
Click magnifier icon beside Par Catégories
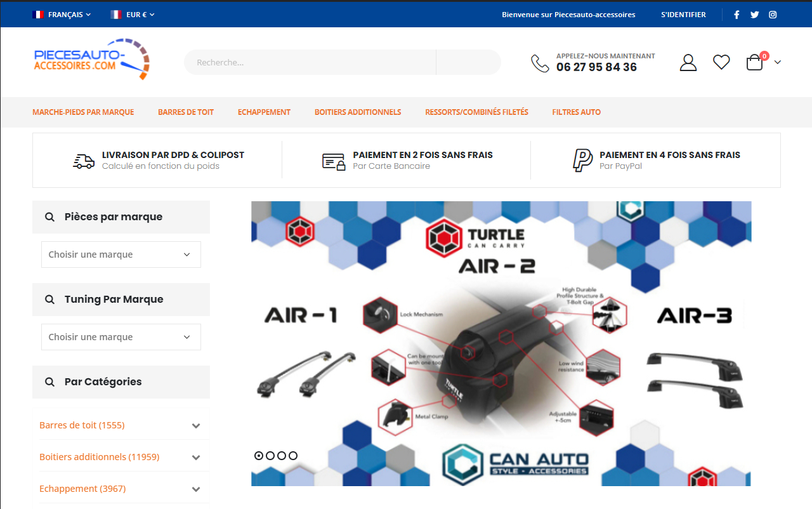pos(49,382)
